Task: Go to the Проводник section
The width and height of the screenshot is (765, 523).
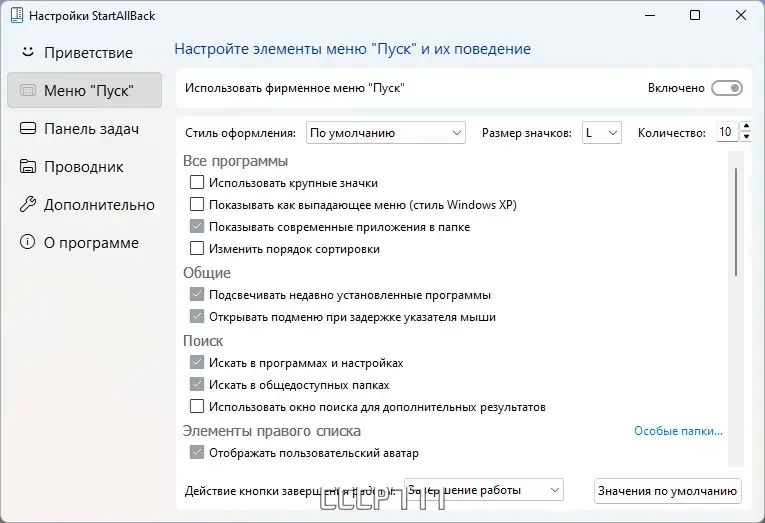Action: [84, 166]
